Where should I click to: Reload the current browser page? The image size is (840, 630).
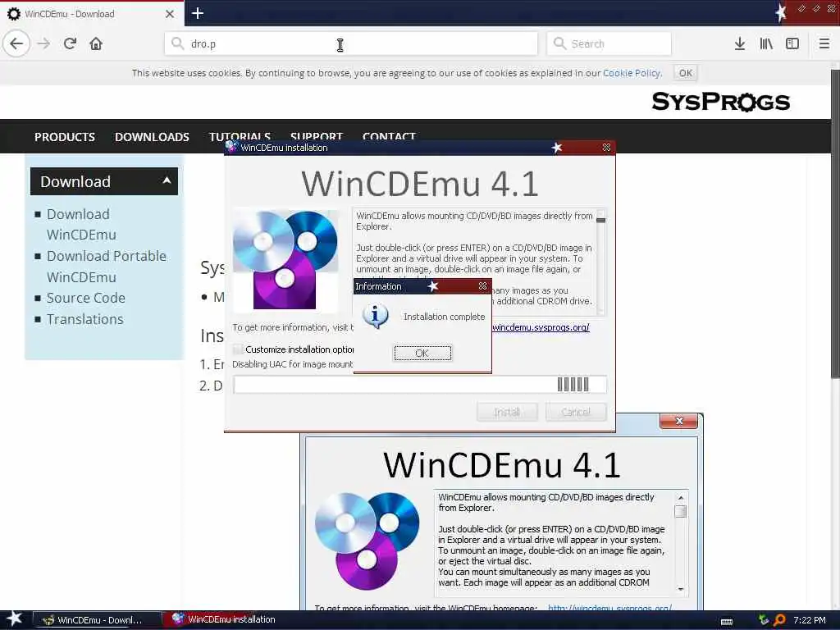pyautogui.click(x=70, y=43)
